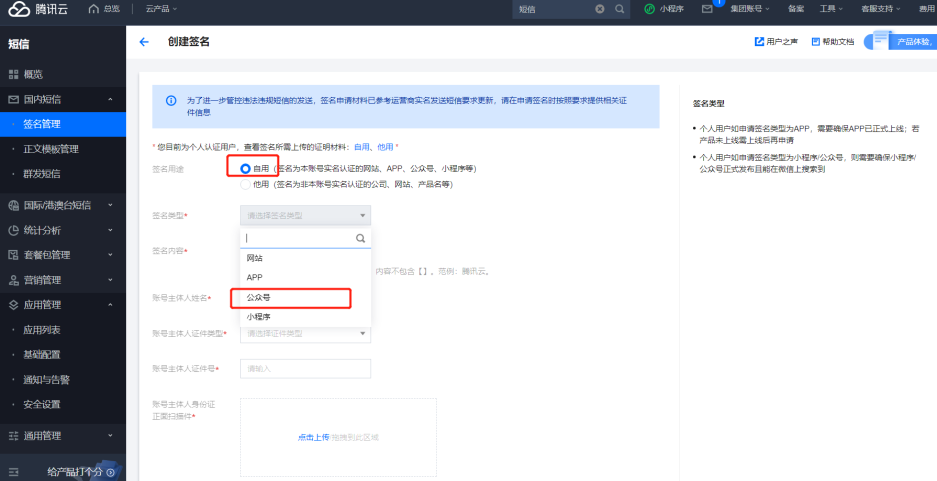Expand the 统计分析 section chevron
937x481 pixels.
click(110, 230)
